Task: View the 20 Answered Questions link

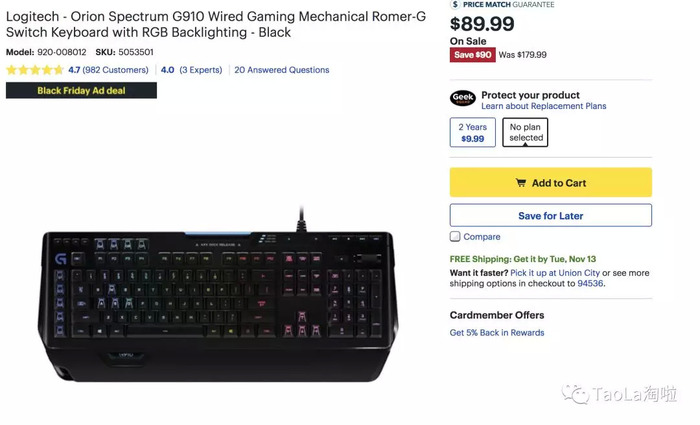Action: click(x=281, y=70)
